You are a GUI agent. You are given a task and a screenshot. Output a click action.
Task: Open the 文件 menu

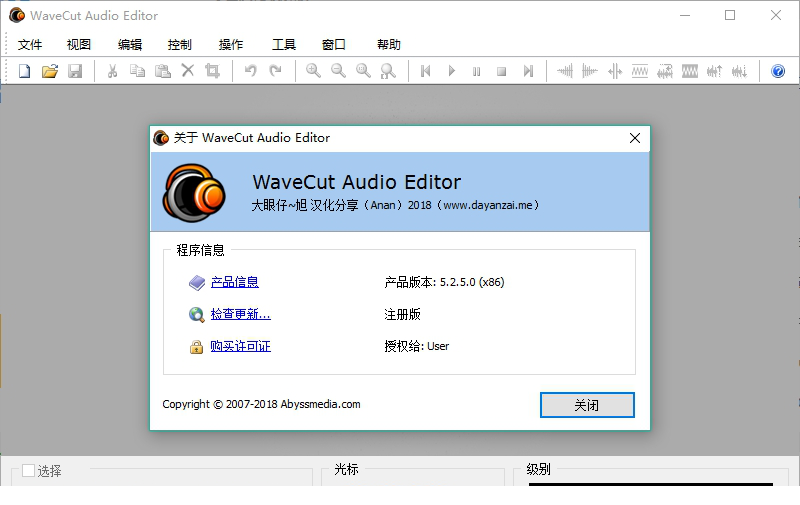click(x=30, y=45)
